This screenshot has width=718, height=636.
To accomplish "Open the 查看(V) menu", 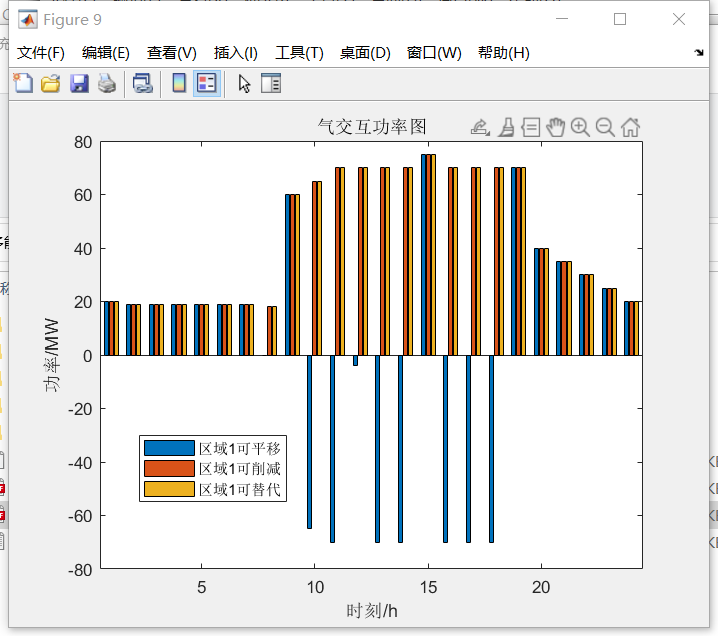I will point(172,53).
